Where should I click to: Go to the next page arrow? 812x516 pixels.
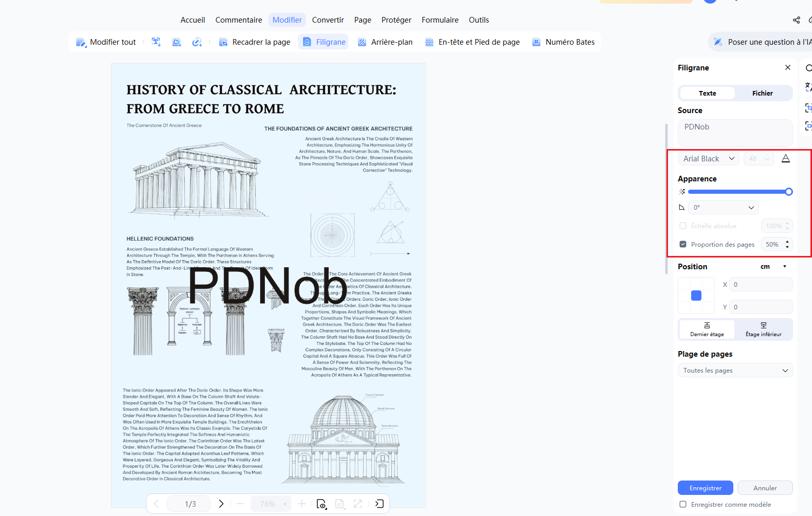[x=221, y=504]
